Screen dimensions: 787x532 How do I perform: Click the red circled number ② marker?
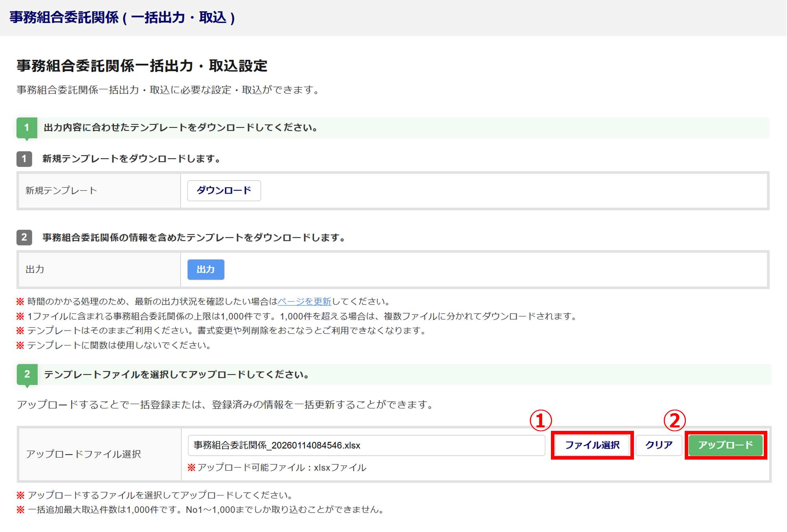(x=674, y=421)
